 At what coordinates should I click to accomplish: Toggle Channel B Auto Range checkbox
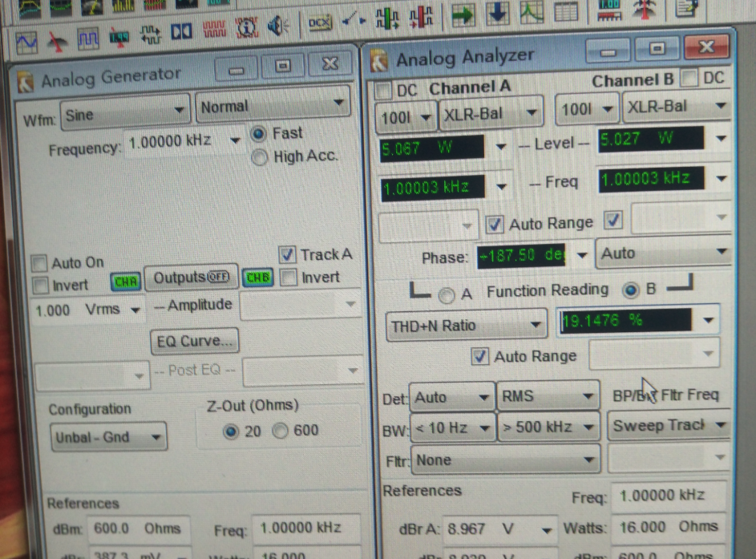612,220
